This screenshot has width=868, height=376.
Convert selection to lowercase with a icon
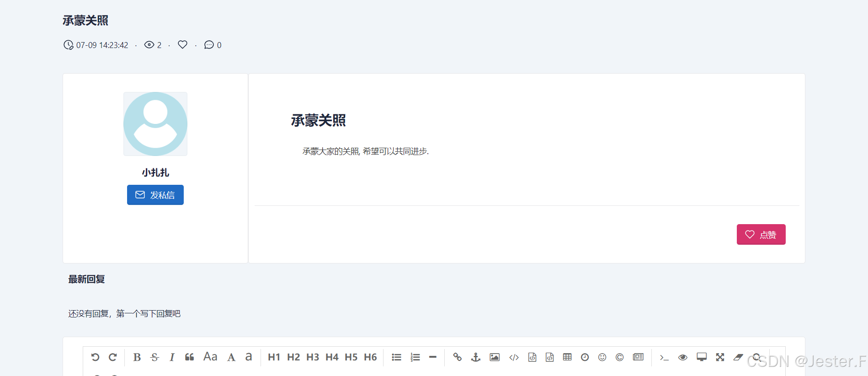click(x=249, y=357)
